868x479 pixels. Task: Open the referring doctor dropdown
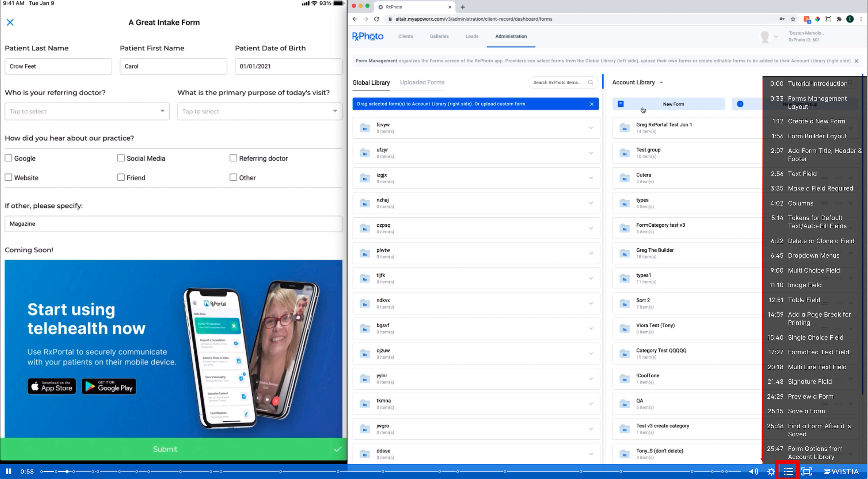point(87,111)
